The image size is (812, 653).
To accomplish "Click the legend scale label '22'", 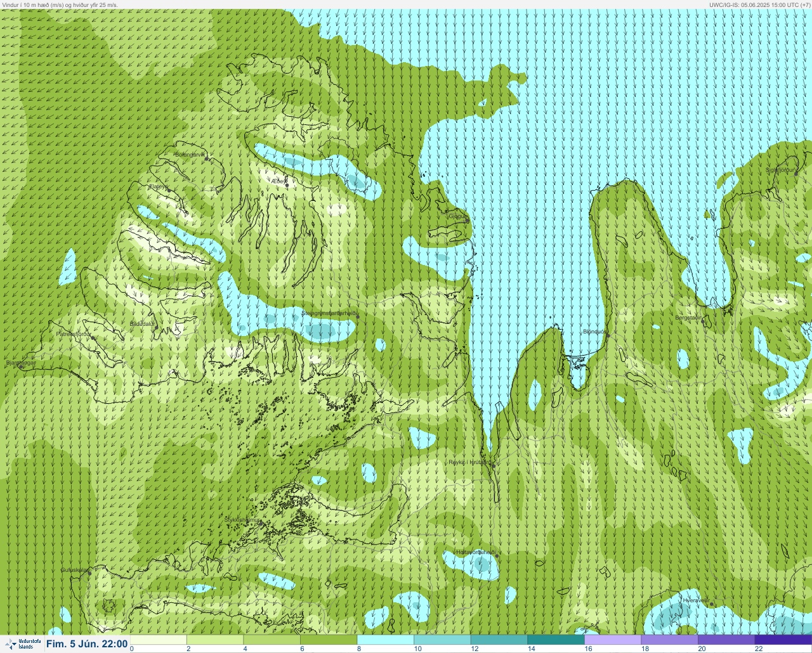I will [x=759, y=649].
